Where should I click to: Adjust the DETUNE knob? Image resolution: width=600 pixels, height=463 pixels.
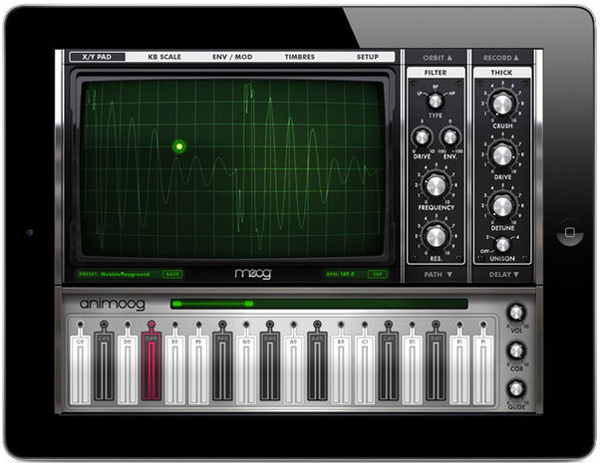pyautogui.click(x=502, y=206)
